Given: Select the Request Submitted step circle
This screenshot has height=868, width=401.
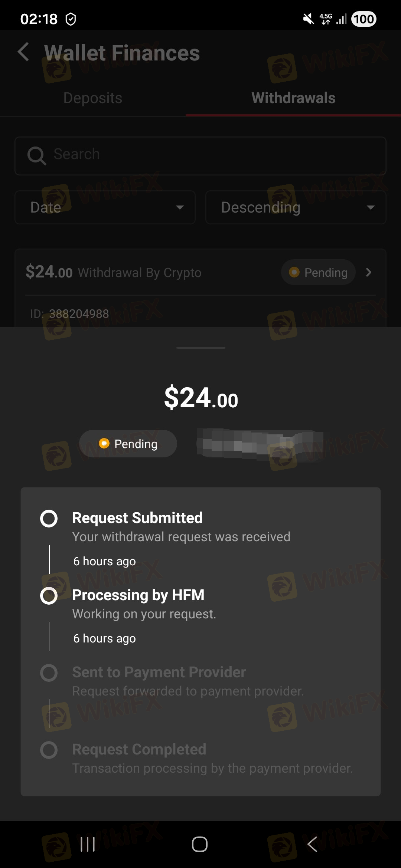Looking at the screenshot, I should (49, 518).
